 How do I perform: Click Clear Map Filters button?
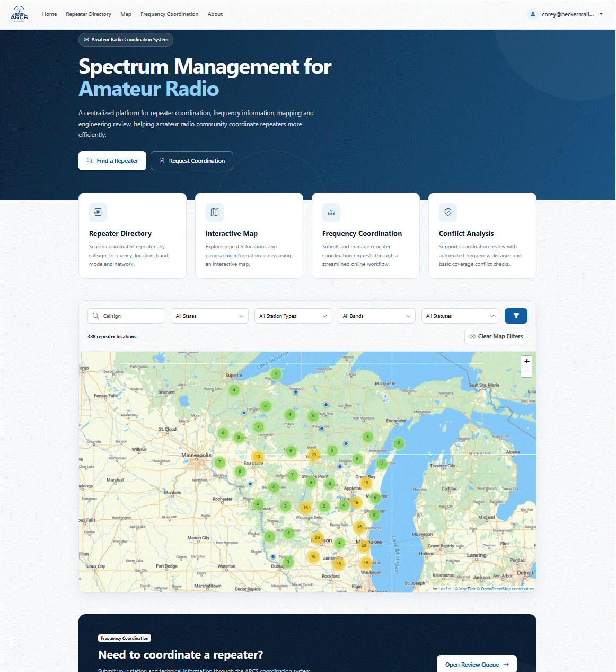[x=496, y=336]
